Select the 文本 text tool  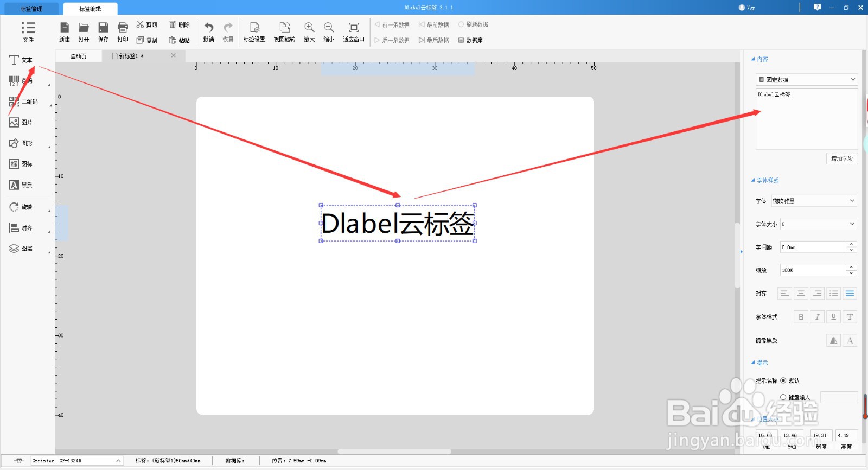pyautogui.click(x=21, y=60)
